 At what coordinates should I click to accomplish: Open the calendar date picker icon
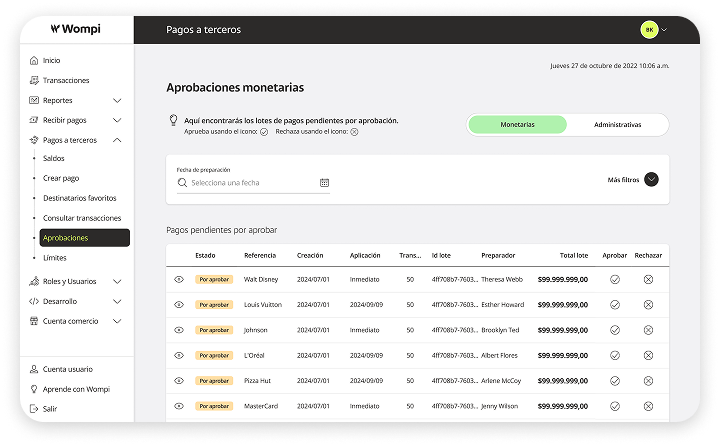coord(324,183)
